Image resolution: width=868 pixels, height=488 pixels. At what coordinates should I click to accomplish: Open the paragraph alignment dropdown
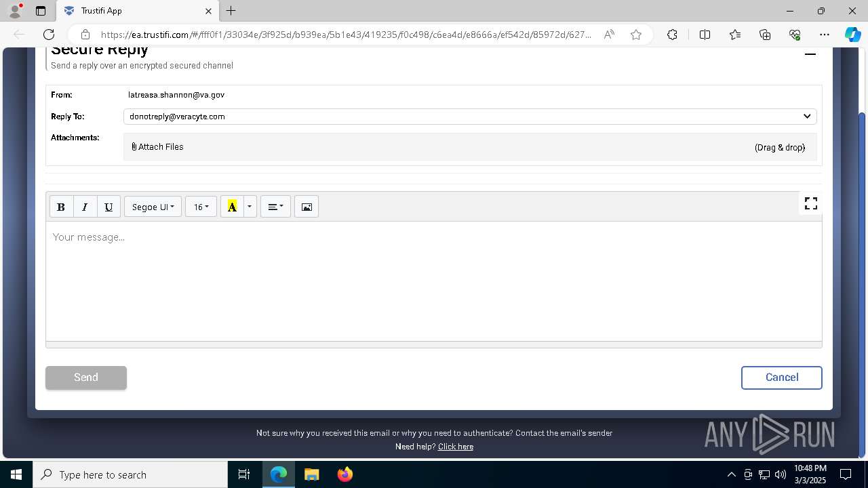click(275, 207)
